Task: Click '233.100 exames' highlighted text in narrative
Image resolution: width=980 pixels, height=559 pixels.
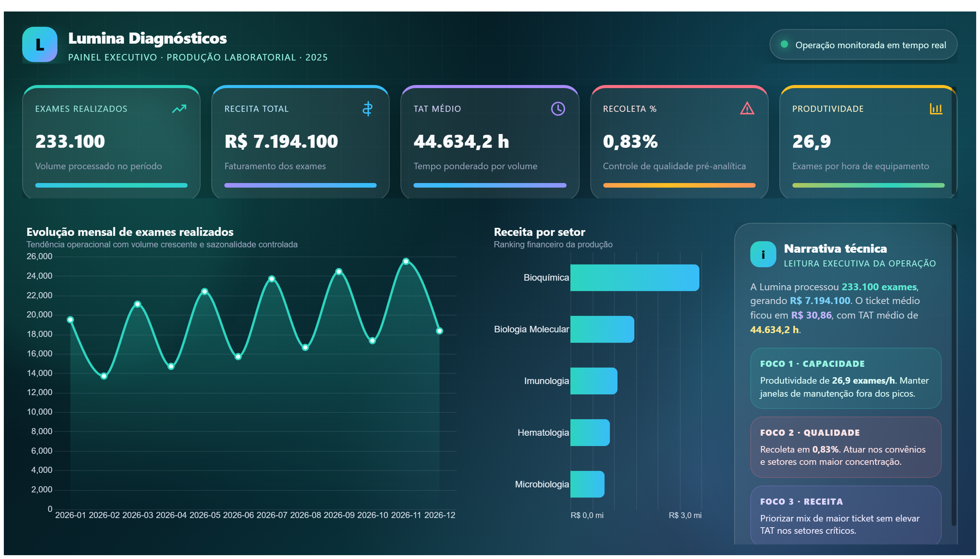Action: click(x=879, y=287)
